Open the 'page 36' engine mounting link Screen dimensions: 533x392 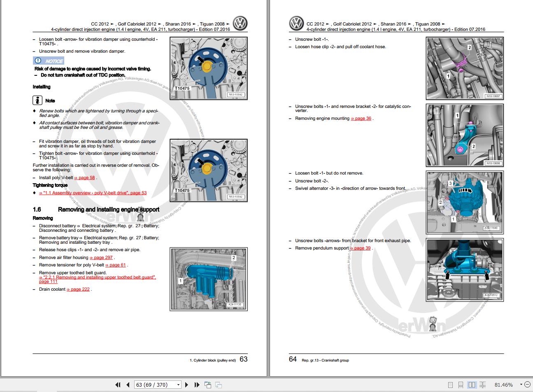(361, 118)
